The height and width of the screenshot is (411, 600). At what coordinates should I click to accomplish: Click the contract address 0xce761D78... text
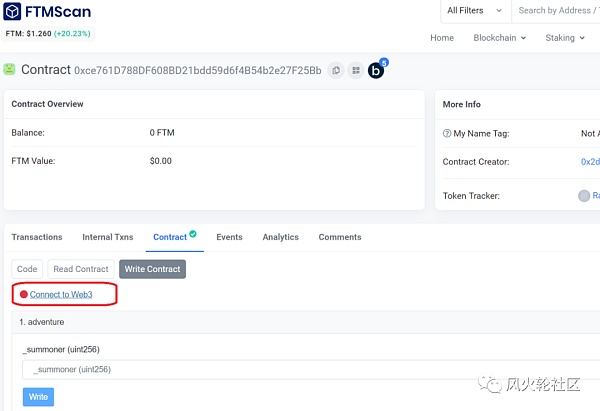[198, 70]
